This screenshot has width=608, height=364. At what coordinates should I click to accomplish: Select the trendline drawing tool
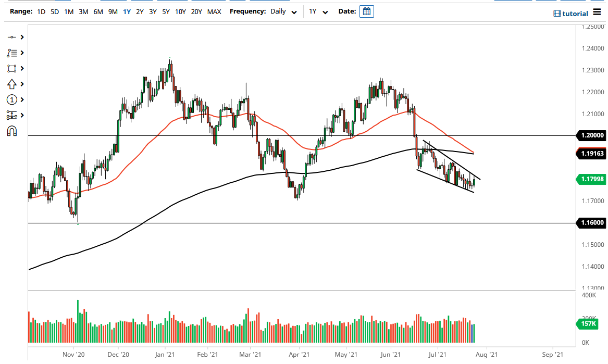pos(11,37)
